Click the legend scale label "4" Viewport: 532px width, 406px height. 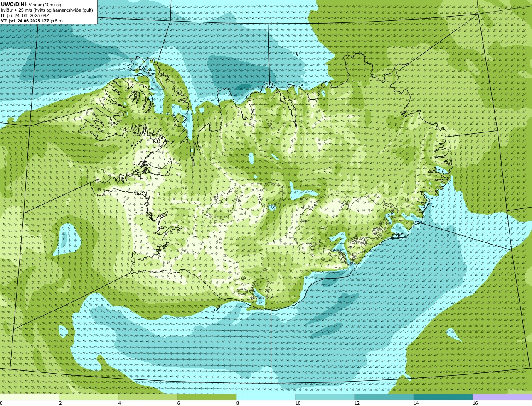[119, 403]
